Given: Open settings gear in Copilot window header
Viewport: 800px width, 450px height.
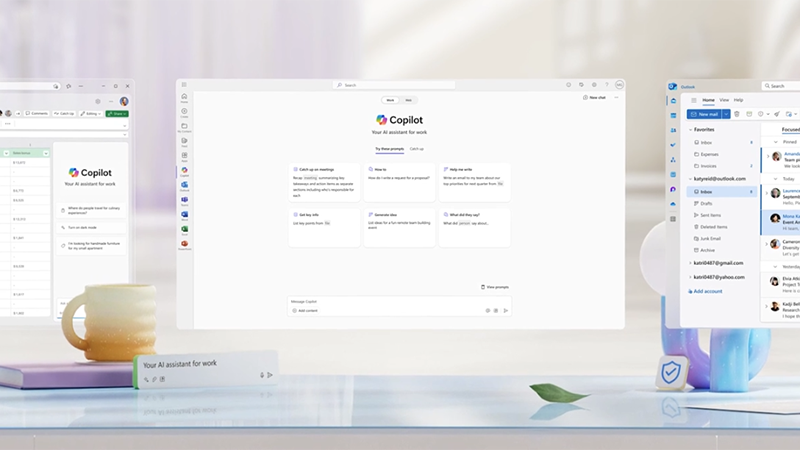Looking at the screenshot, I should 594,85.
